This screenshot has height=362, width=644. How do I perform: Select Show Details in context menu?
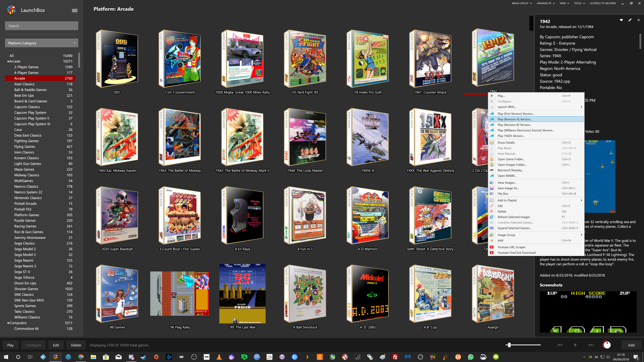(x=536, y=142)
